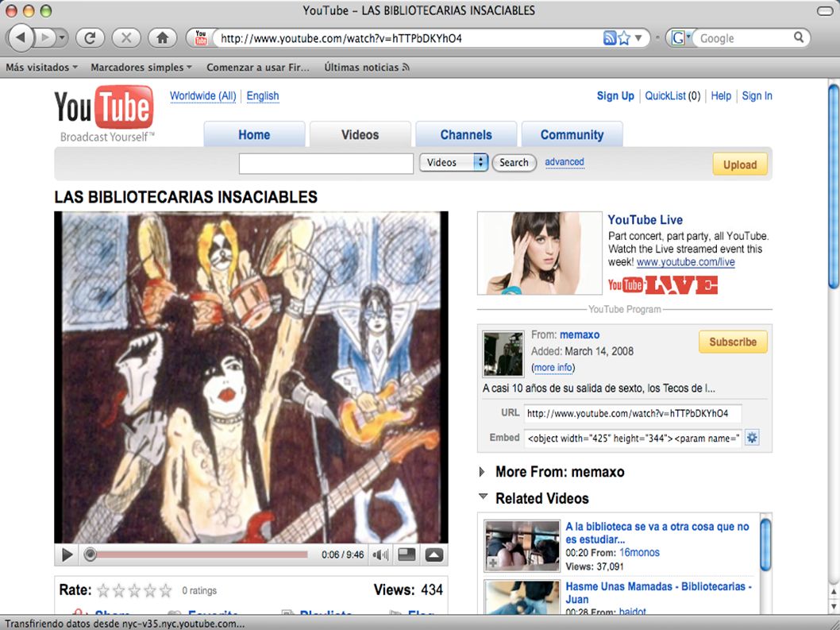Click memaxo's avatar thumbnail

pos(503,354)
